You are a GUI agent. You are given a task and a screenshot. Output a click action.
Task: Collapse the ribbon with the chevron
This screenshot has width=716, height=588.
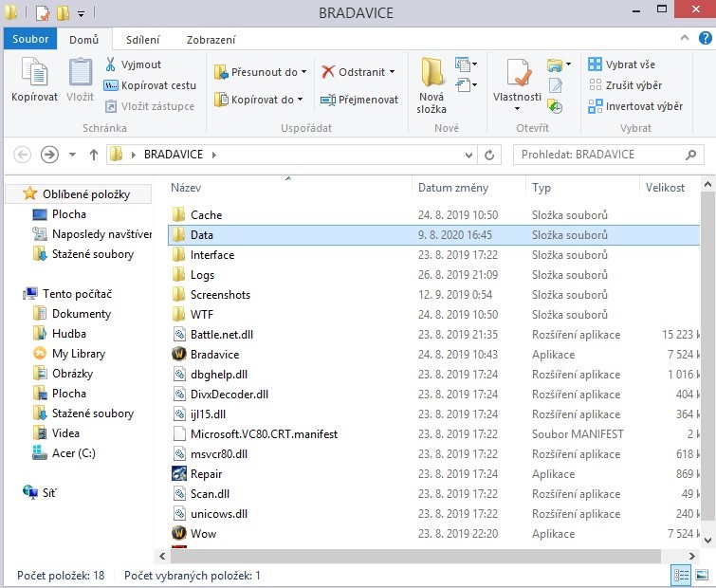[x=685, y=38]
